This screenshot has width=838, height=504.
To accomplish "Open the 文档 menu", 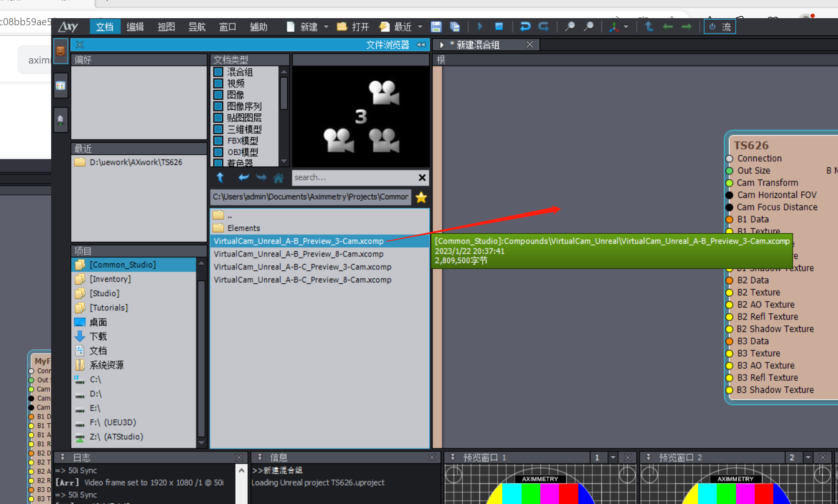I will [x=104, y=27].
